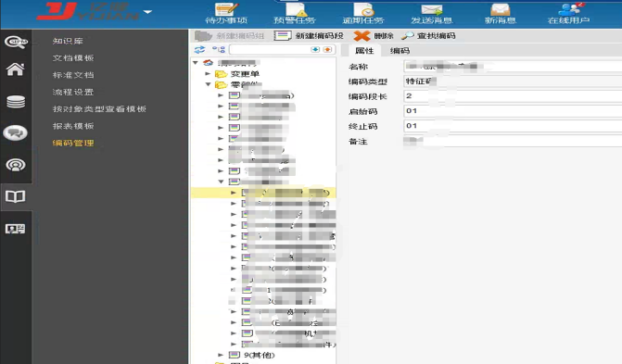Open the 预警任务 warning tasks icon
Viewport: 622px width, 364px height.
coord(295,13)
